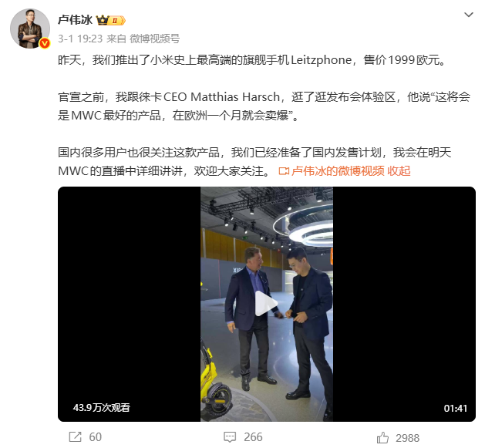Viewport: 485px width, 448px height.
Task: Click the repost share icon
Action: tap(75, 437)
